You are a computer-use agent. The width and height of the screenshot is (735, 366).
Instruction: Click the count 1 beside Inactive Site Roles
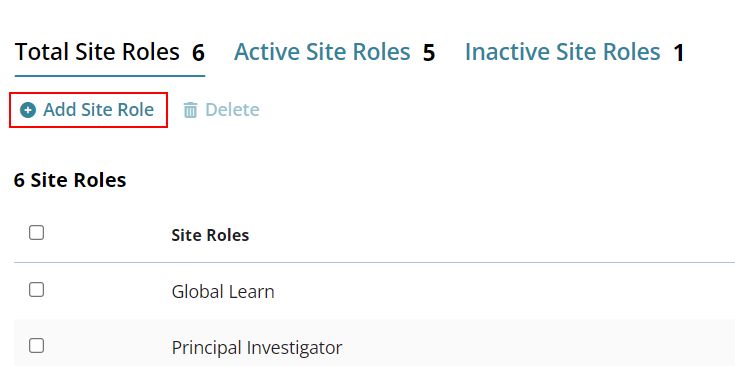678,53
